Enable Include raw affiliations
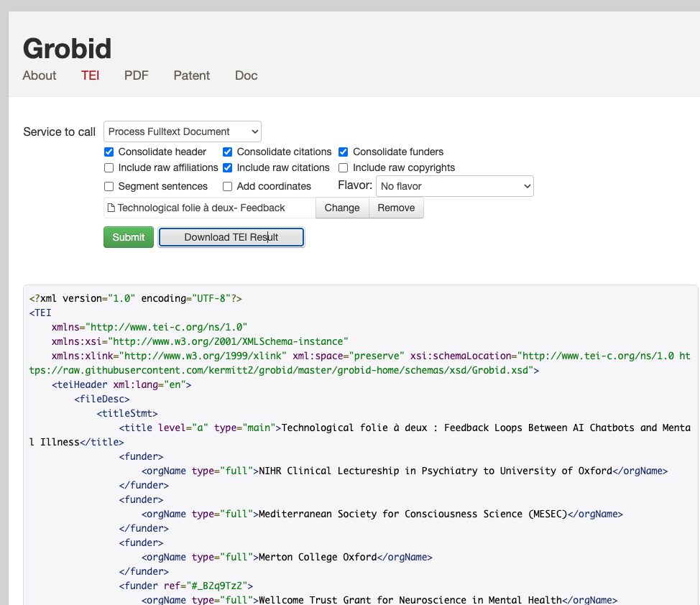This screenshot has width=700, height=605. [109, 168]
